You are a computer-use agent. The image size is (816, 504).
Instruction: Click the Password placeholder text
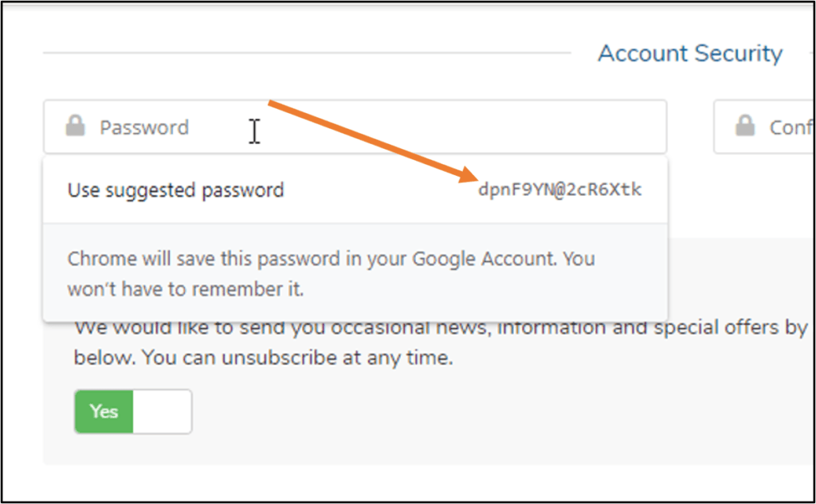pos(144,127)
